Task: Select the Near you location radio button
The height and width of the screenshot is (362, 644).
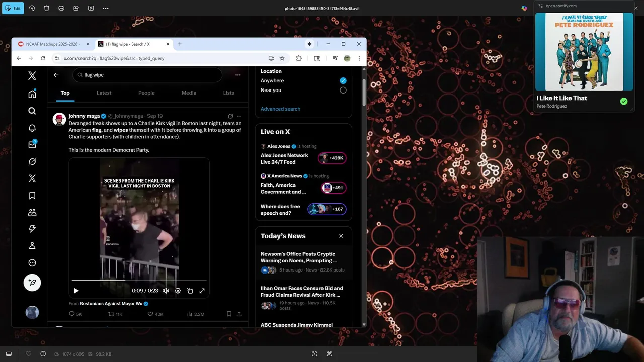Action: tap(343, 90)
